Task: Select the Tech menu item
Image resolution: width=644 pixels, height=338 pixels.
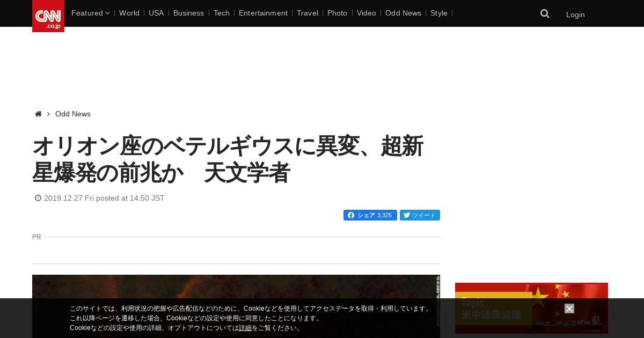Action: (222, 13)
